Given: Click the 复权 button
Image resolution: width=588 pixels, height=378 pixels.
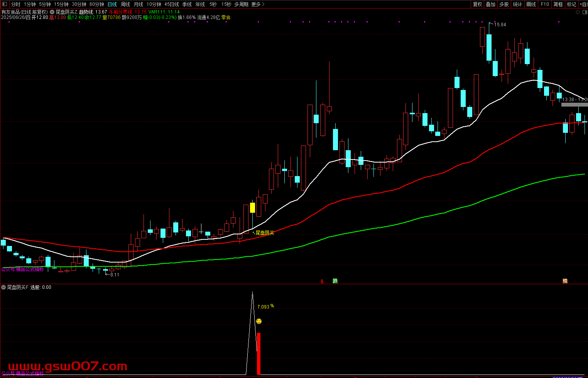Looking at the screenshot, I should click(x=477, y=4).
